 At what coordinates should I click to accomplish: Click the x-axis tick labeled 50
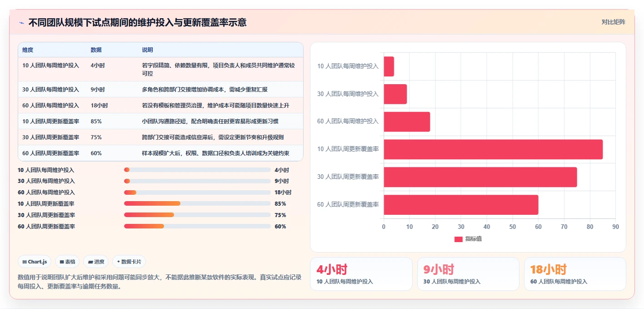512,227
